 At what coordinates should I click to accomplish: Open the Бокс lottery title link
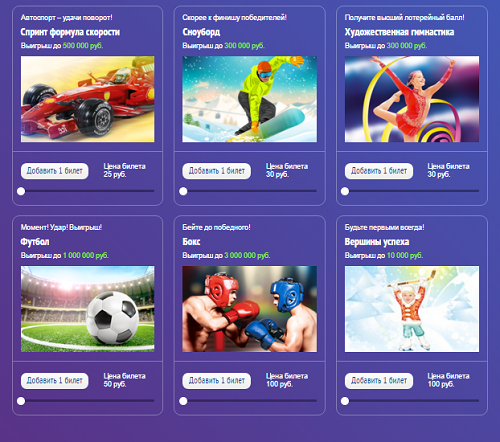tap(191, 242)
